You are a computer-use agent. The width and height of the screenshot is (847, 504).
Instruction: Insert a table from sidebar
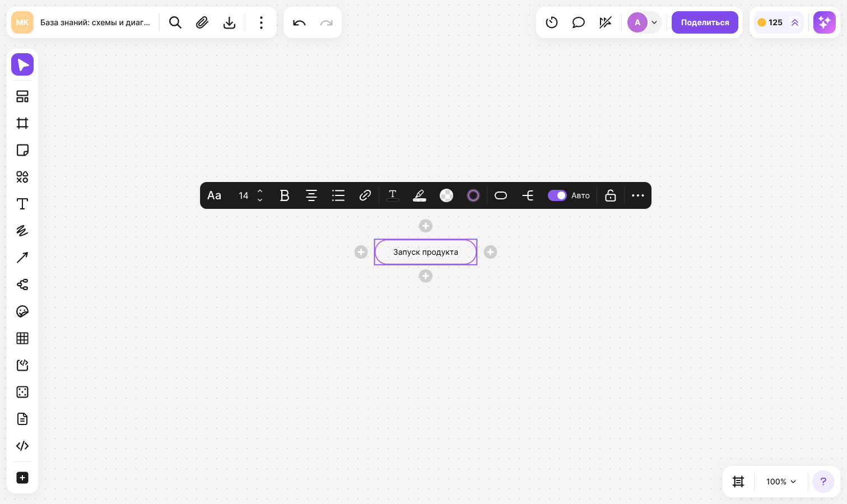pyautogui.click(x=22, y=338)
